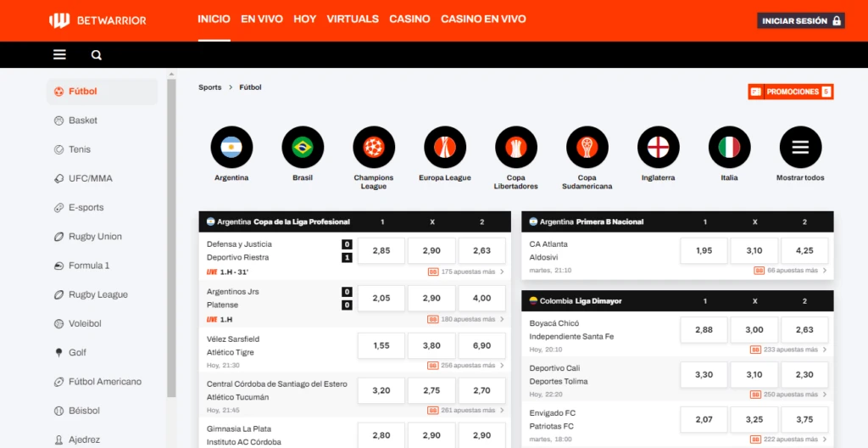The image size is (868, 448).
Task: Click the sidebar vertical scrollbar
Action: tap(171, 238)
